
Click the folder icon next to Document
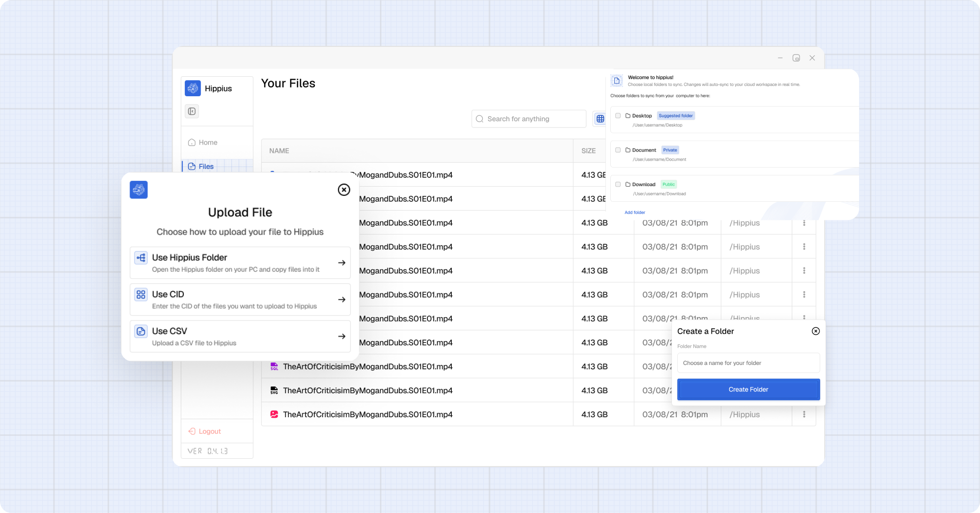pos(628,150)
